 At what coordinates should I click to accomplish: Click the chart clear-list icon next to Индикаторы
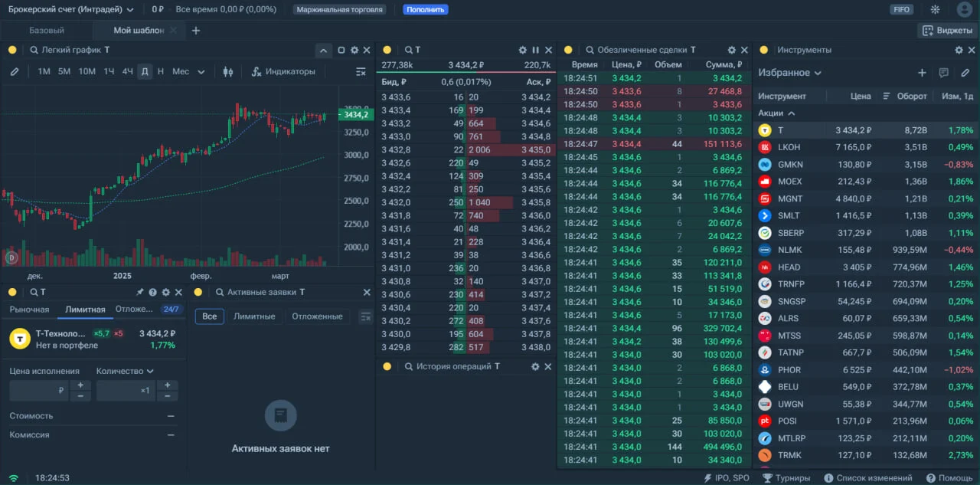pyautogui.click(x=361, y=71)
